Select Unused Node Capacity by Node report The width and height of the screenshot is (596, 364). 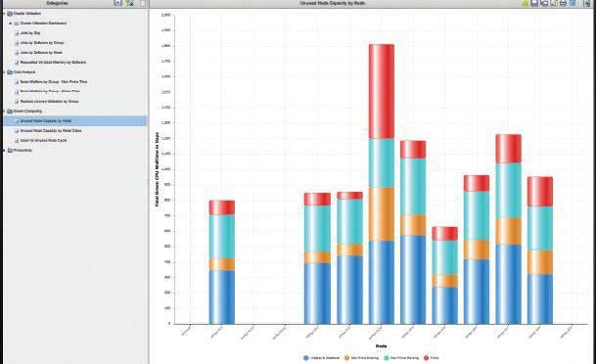pos(74,120)
